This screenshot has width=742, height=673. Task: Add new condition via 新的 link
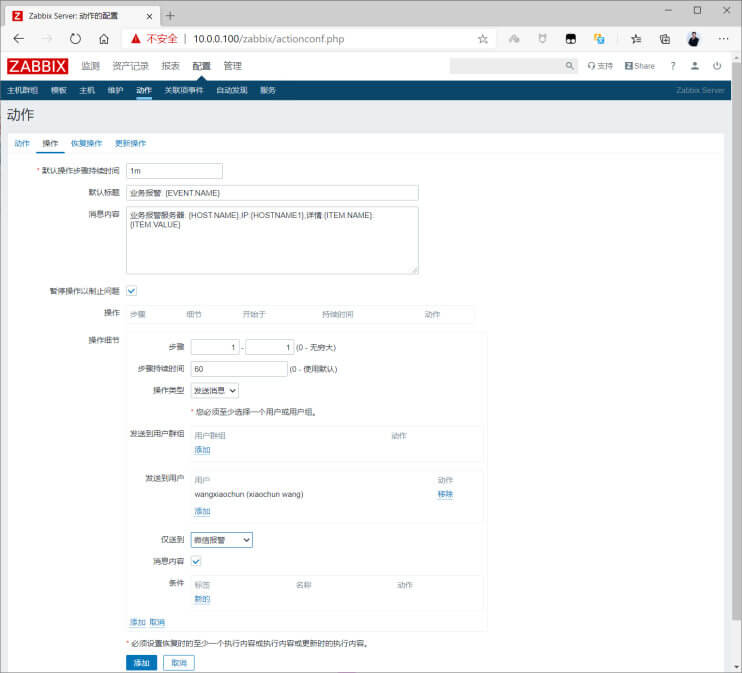[202, 599]
